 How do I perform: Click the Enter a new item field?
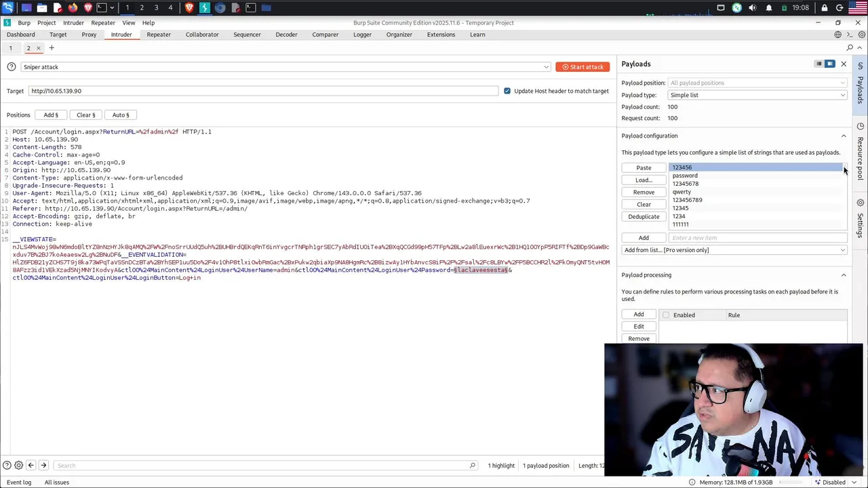pyautogui.click(x=757, y=238)
